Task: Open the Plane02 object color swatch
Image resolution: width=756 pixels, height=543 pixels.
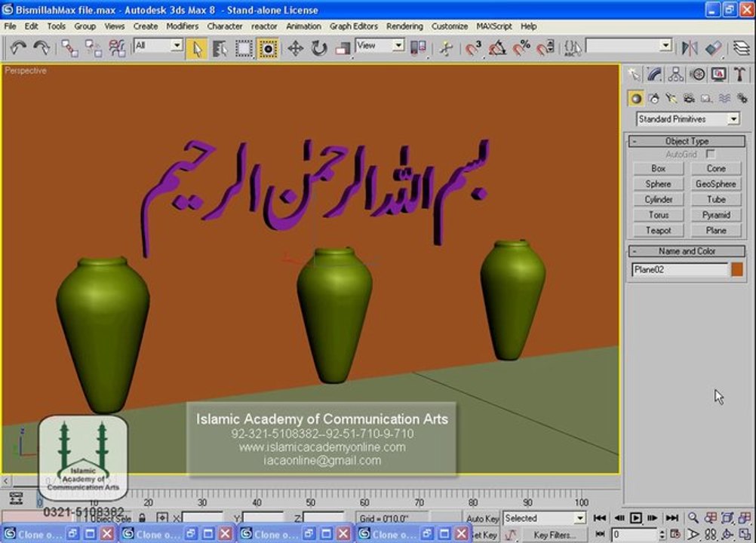Action: [x=737, y=270]
